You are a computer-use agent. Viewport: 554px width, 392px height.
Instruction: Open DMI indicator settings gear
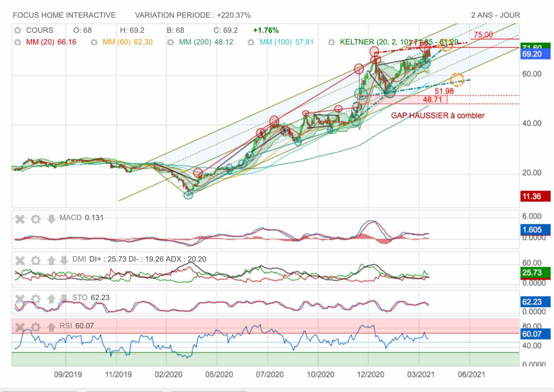(36, 260)
